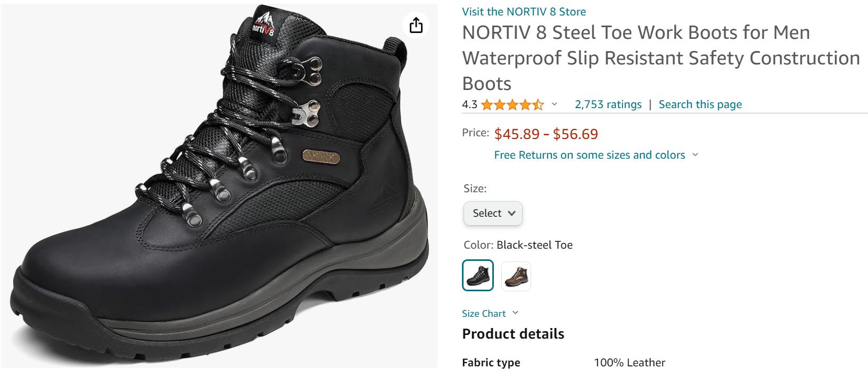Open rating breakdown chevron beside stars

[x=555, y=104]
